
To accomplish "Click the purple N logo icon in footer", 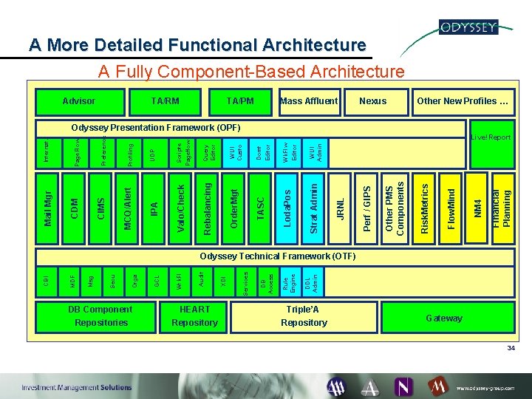I will [403, 386].
